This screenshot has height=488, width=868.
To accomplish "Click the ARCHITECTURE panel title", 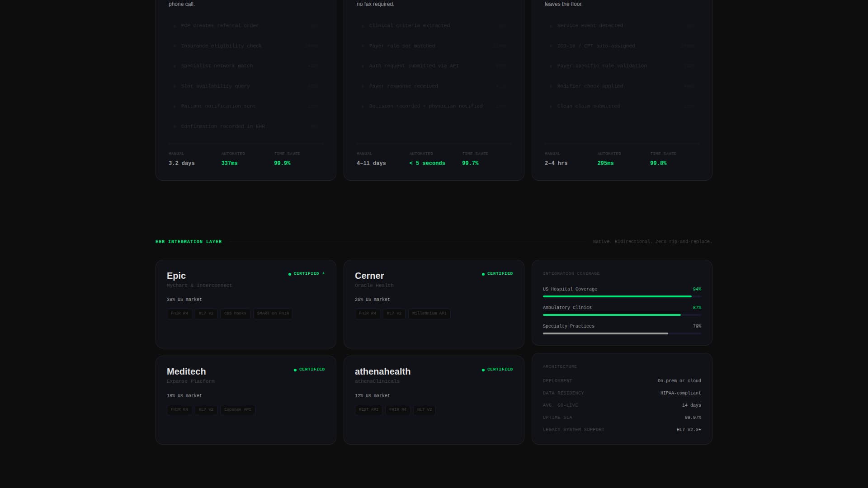I will 560,367.
